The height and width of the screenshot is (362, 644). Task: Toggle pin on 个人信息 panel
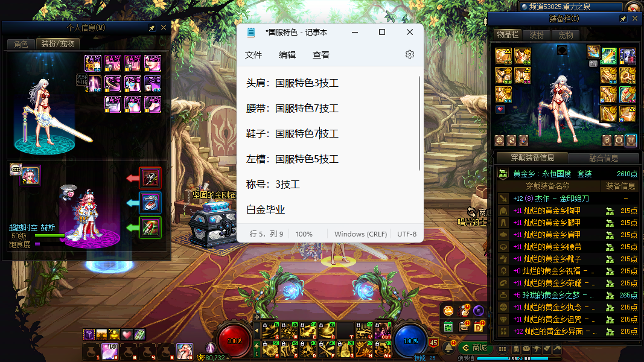click(151, 28)
